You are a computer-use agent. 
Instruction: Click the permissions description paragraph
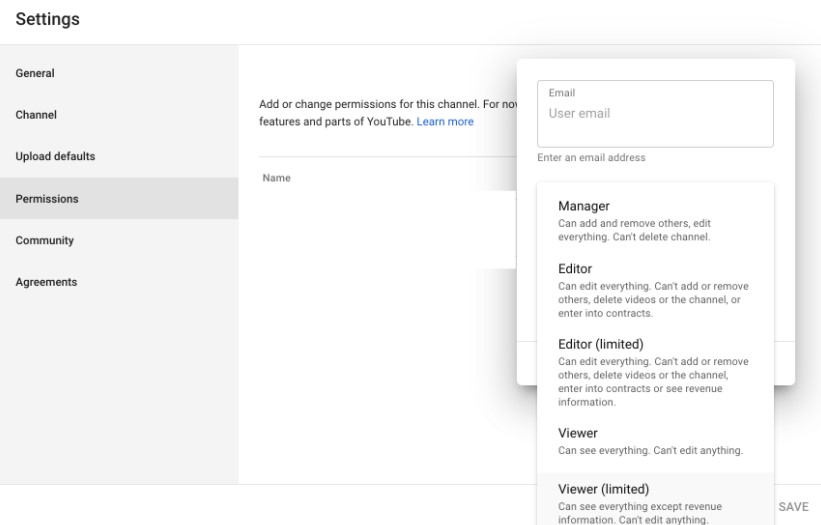388,113
